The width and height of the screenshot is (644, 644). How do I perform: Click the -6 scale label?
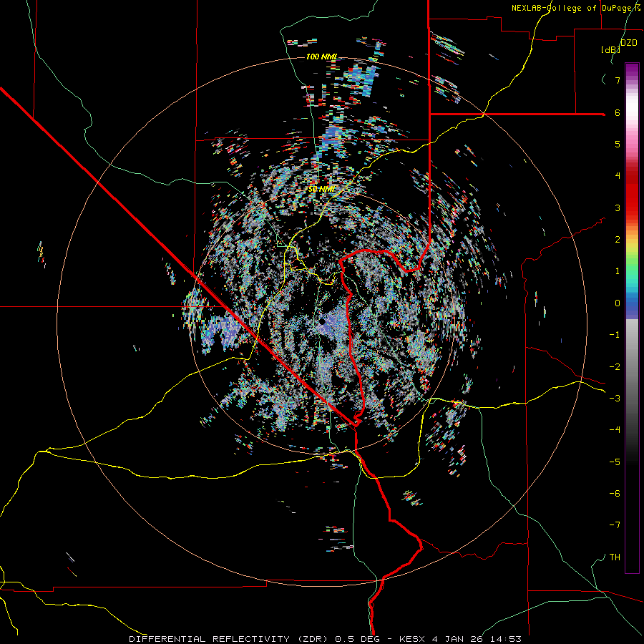pyautogui.click(x=615, y=494)
